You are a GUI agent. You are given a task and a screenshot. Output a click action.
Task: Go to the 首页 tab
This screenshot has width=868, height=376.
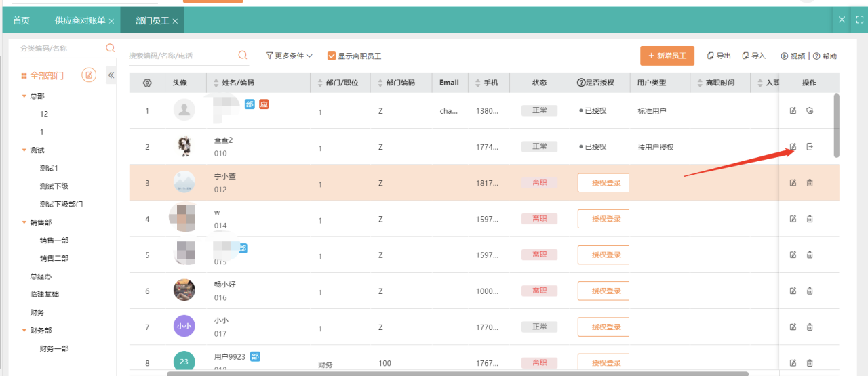tap(22, 21)
